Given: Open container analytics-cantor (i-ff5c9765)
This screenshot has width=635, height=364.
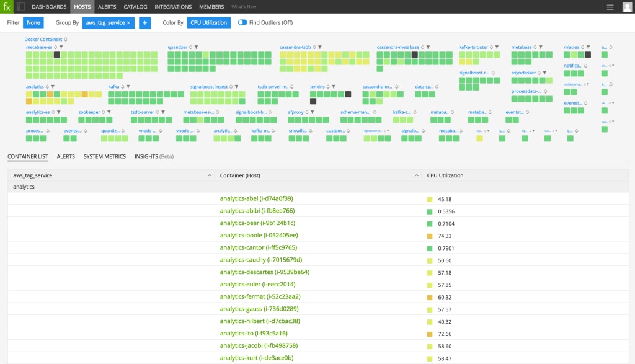Looking at the screenshot, I should [x=259, y=247].
